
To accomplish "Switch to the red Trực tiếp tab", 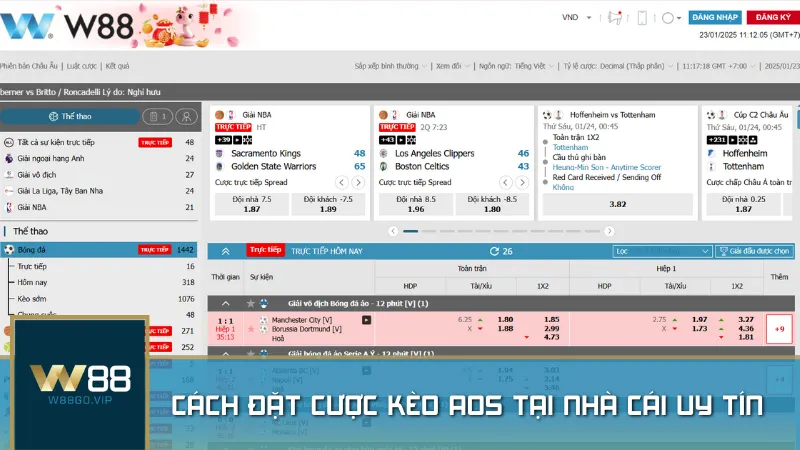I will click(x=265, y=250).
